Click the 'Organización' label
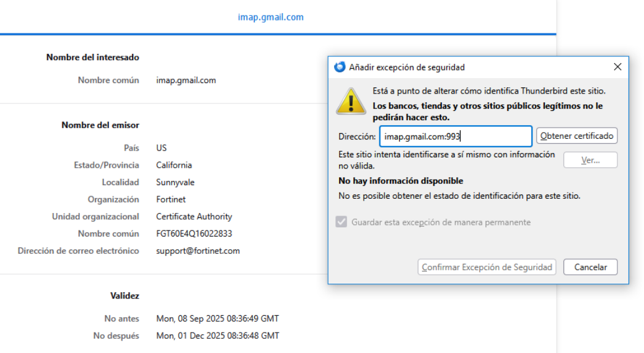 pyautogui.click(x=113, y=199)
